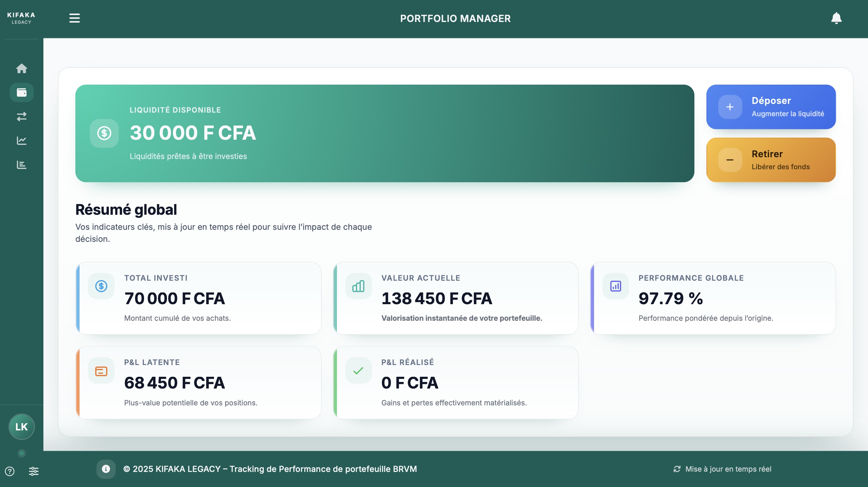868x487 pixels.
Task: Select the wallet icon in sidebar
Action: point(22,92)
